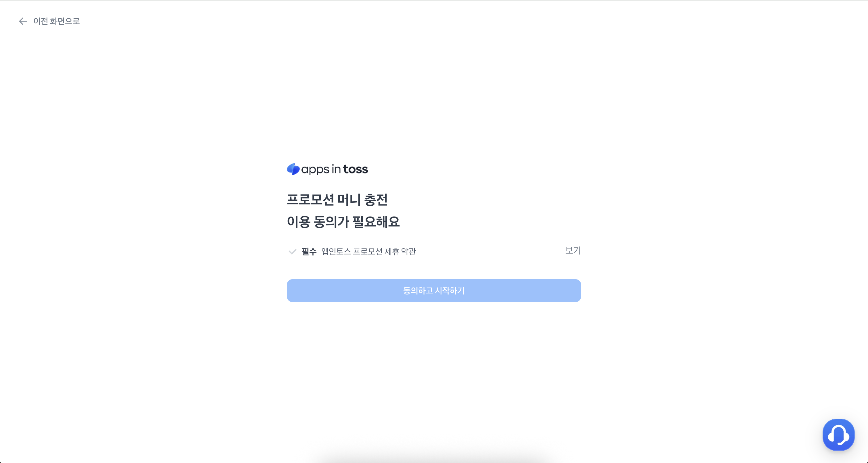This screenshot has width=868, height=463.
Task: Click the 동의하고 시작하기 button
Action: [434, 291]
